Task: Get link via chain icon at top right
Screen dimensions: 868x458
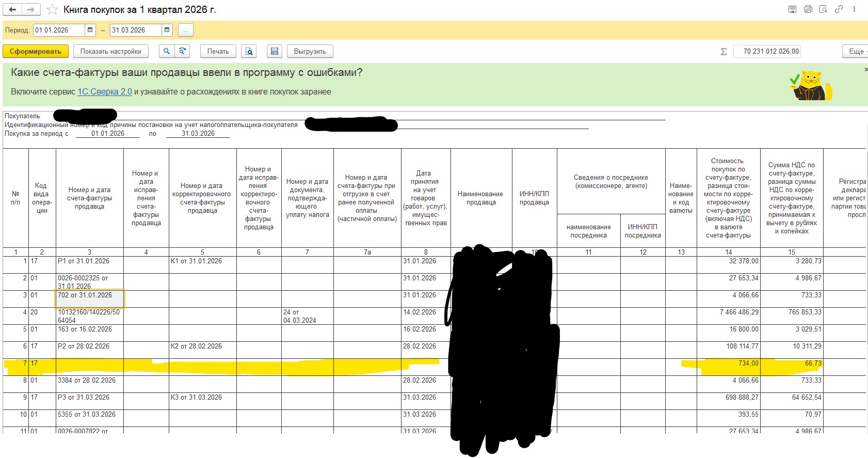Action: [839, 9]
